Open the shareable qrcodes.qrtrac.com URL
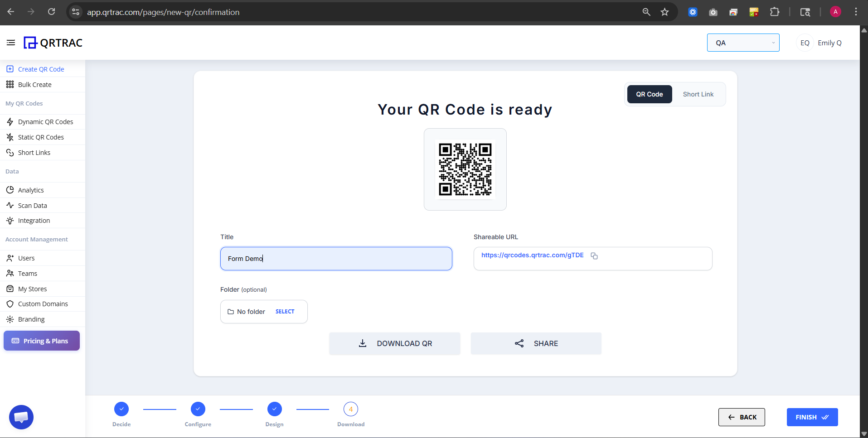Viewport: 868px width, 438px height. pos(532,255)
